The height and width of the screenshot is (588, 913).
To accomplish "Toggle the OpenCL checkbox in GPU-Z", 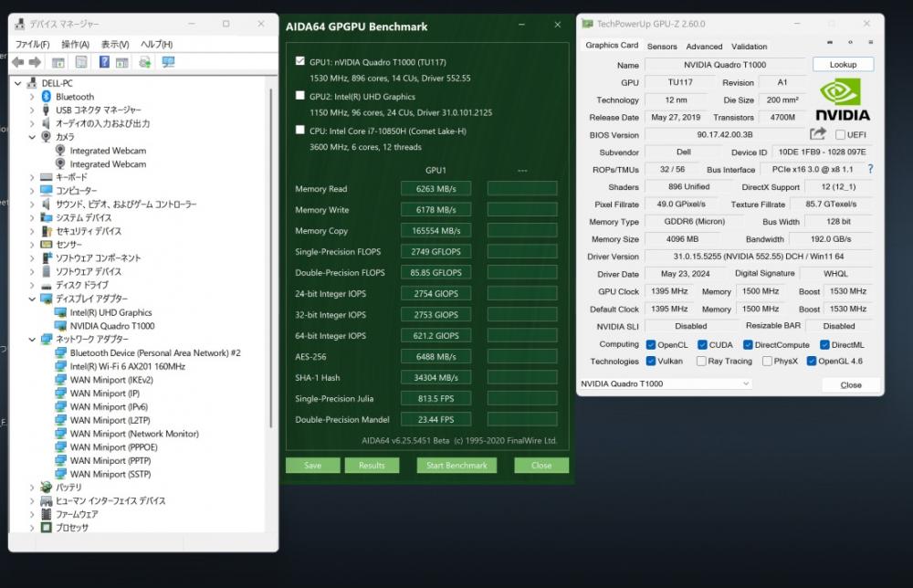I will click(x=651, y=344).
